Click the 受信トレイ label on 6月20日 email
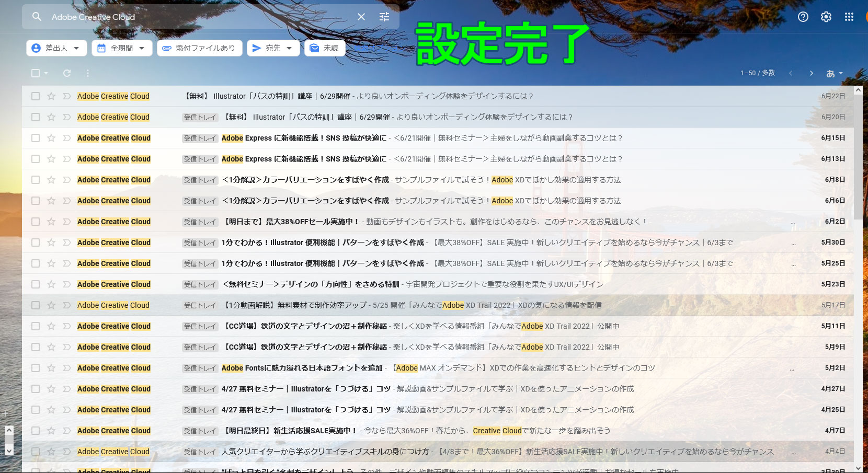The width and height of the screenshot is (868, 473). point(200,117)
